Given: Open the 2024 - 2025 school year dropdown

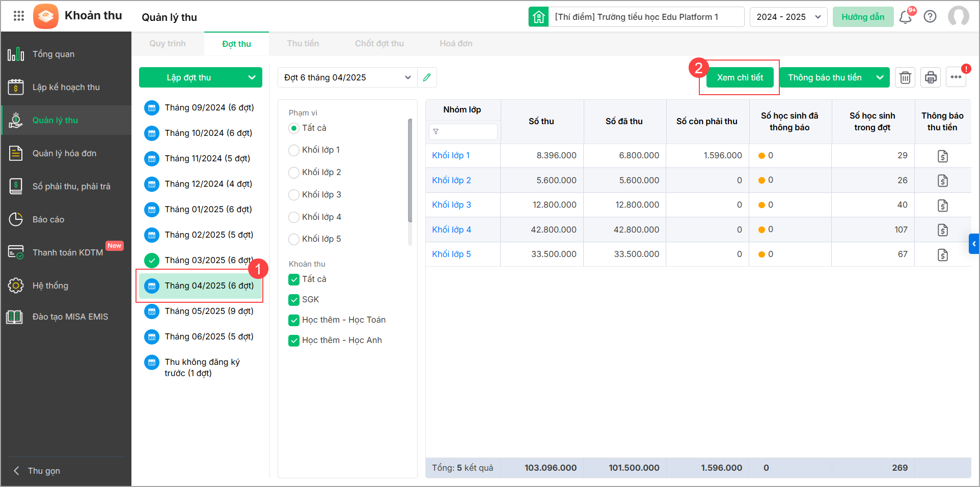Looking at the screenshot, I should [x=788, y=17].
